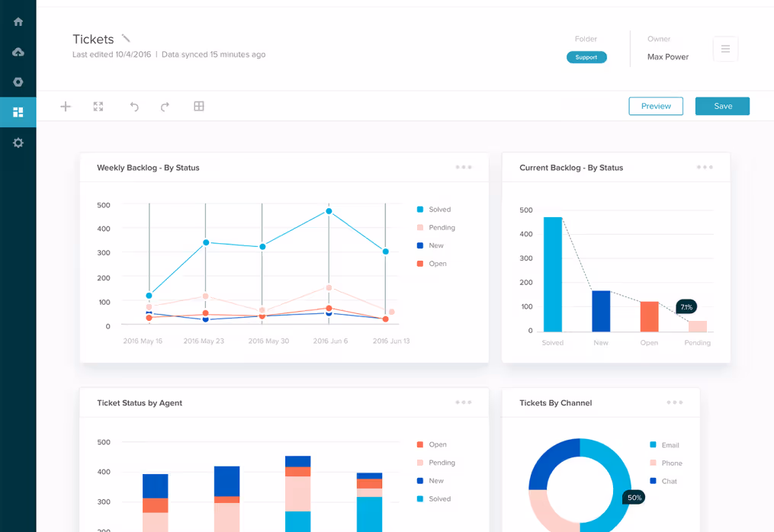Select the dashboard grid sidebar icon
Image resolution: width=774 pixels, height=532 pixels.
point(18,112)
